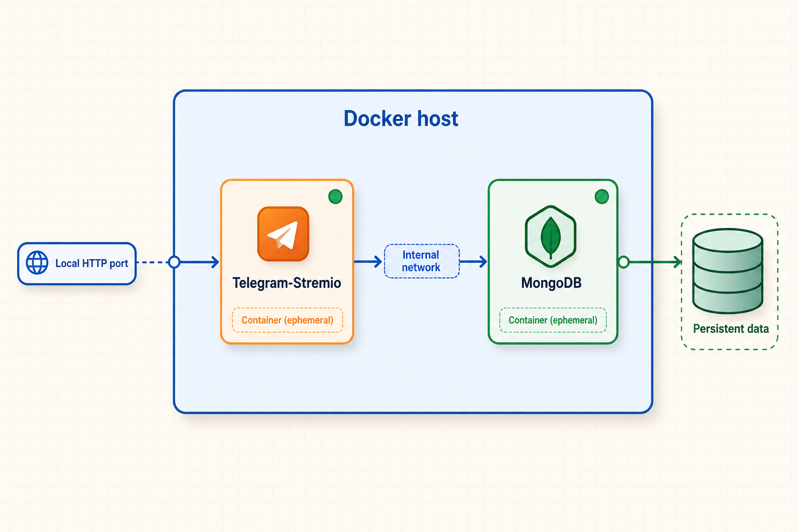Click the database cylinder stack icon
The image size is (798, 532).
click(728, 271)
